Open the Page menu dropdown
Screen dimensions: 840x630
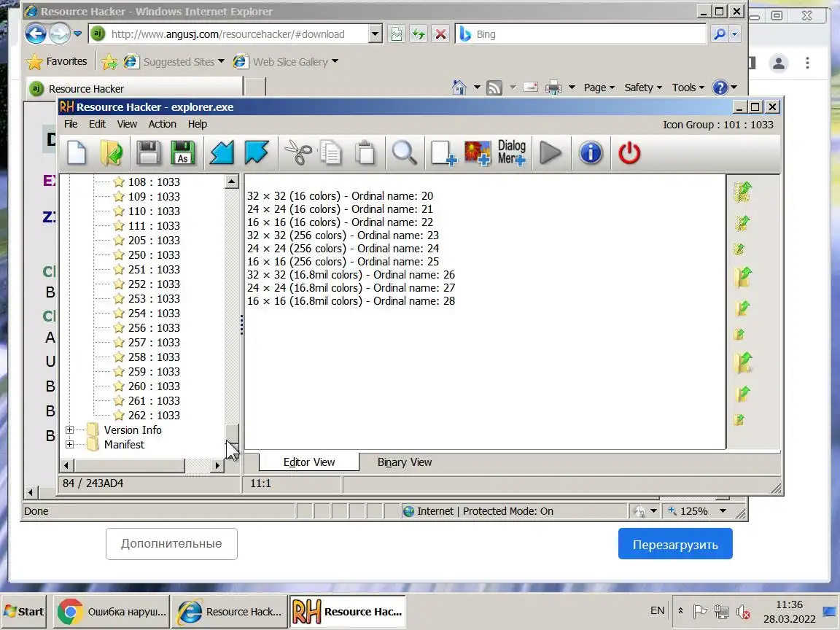[599, 87]
